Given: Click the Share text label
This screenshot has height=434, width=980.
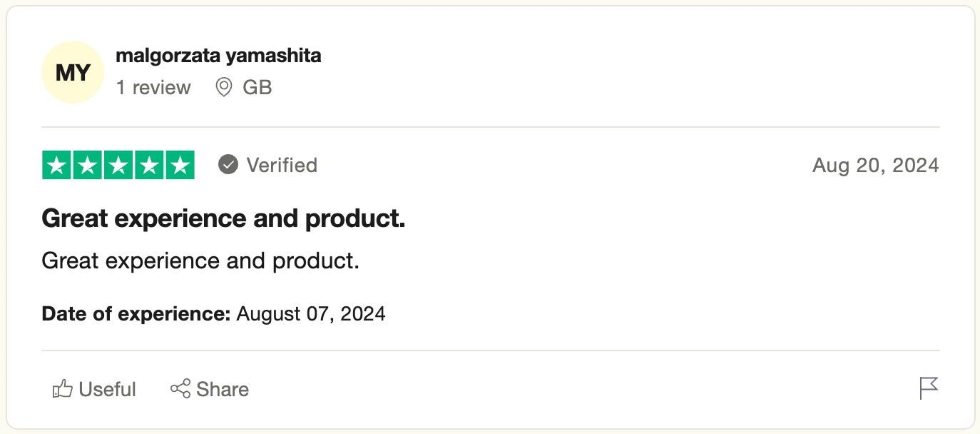Looking at the screenshot, I should (223, 389).
